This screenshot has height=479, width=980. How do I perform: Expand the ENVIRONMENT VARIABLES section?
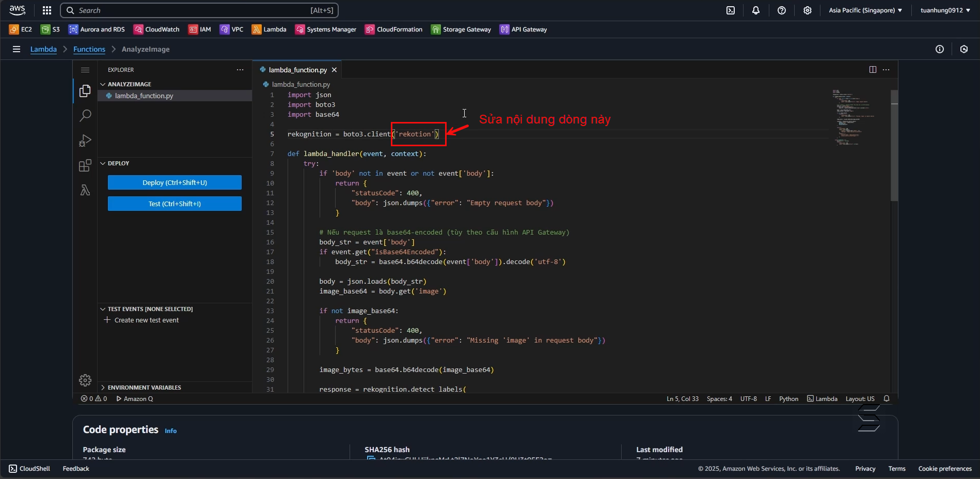175,388
